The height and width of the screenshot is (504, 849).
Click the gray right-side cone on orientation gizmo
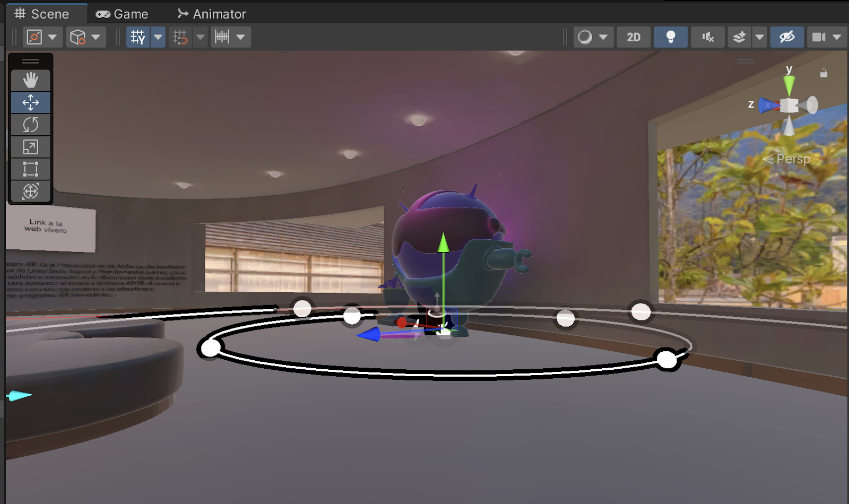tap(809, 105)
